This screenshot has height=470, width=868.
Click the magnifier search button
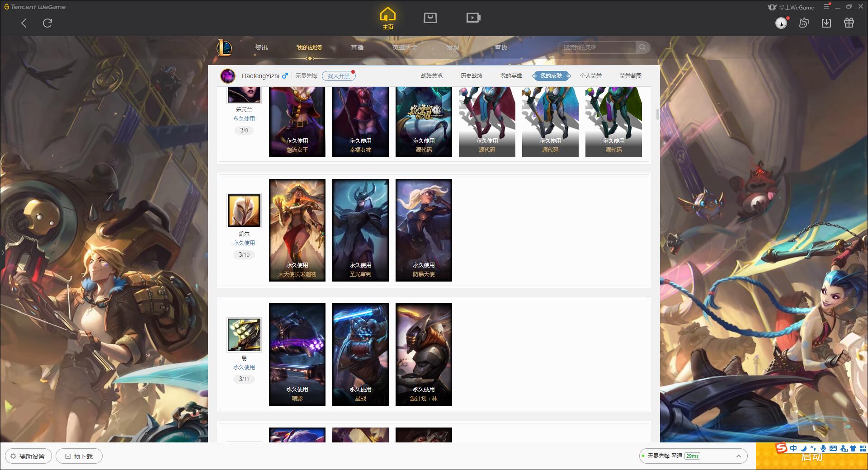(642, 47)
